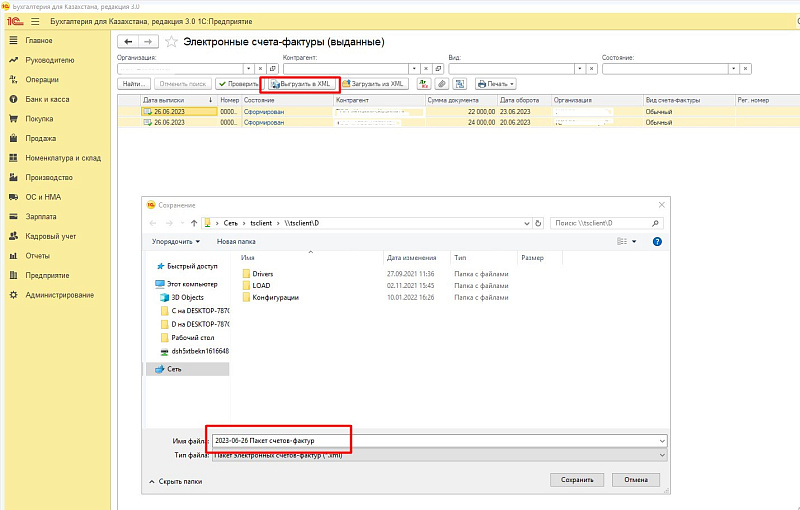Open the Drivers folder
Image resolution: width=800 pixels, height=510 pixels.
click(x=262, y=273)
